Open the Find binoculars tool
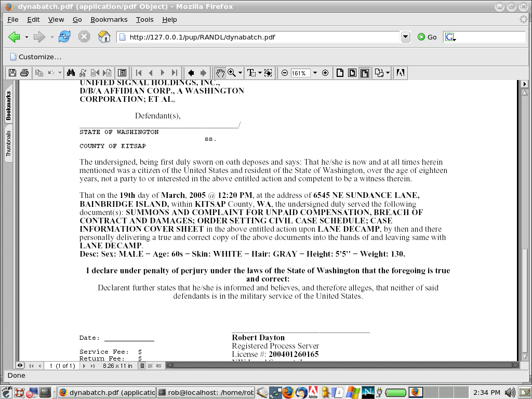 tap(71, 73)
